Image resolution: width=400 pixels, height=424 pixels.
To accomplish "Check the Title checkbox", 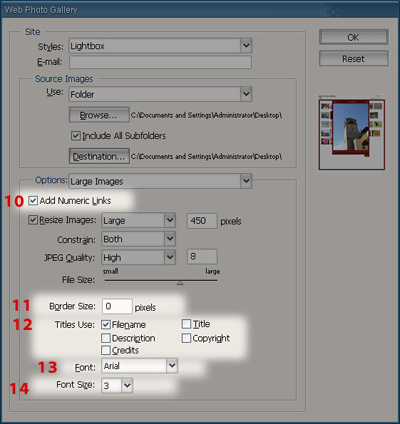I will [x=186, y=324].
